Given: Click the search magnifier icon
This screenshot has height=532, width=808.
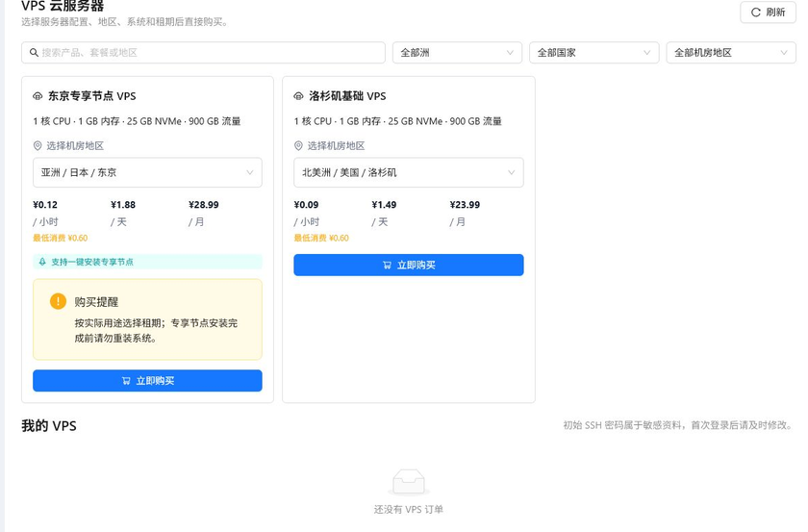Looking at the screenshot, I should click(x=34, y=53).
